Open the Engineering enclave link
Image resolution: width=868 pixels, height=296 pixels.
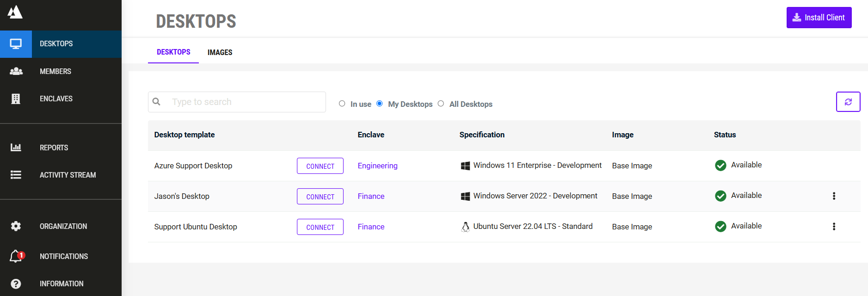(x=377, y=166)
